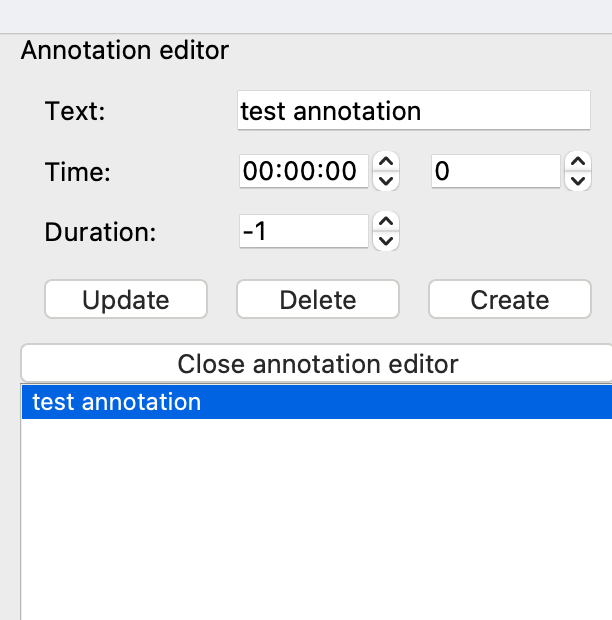Click the 'Duration:' label
The width and height of the screenshot is (612, 620).
101,233
